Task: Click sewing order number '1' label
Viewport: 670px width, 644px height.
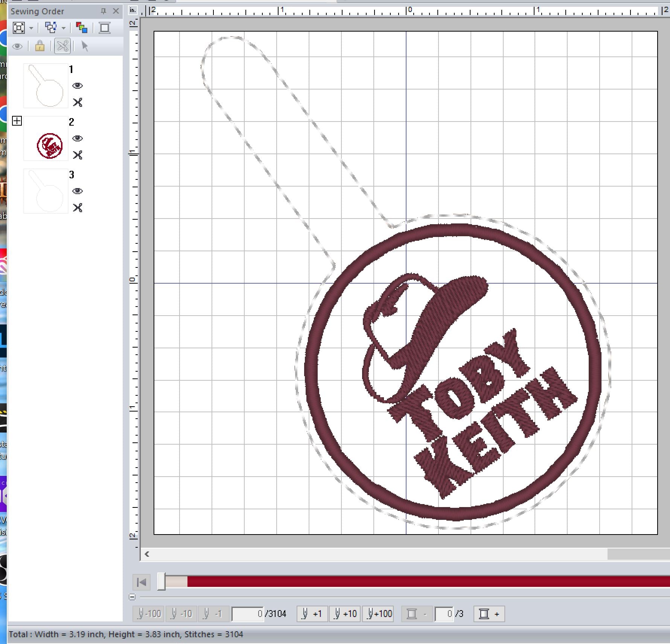Action: 71,69
